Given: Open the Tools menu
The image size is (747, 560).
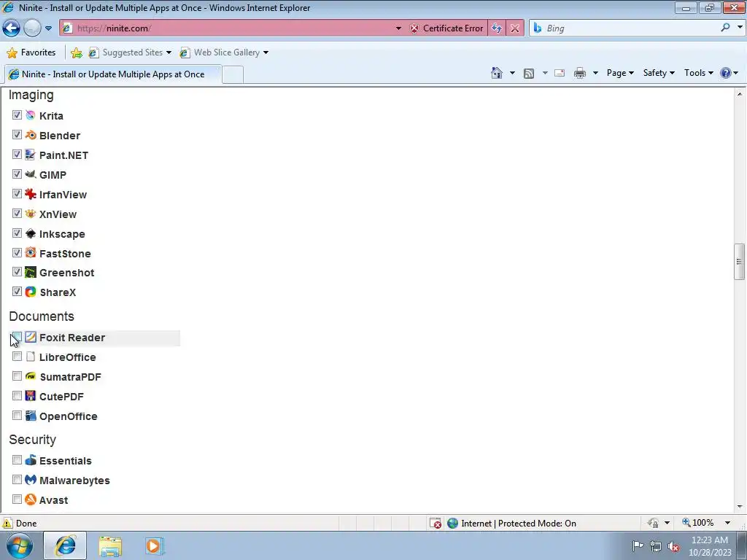Looking at the screenshot, I should [x=698, y=73].
